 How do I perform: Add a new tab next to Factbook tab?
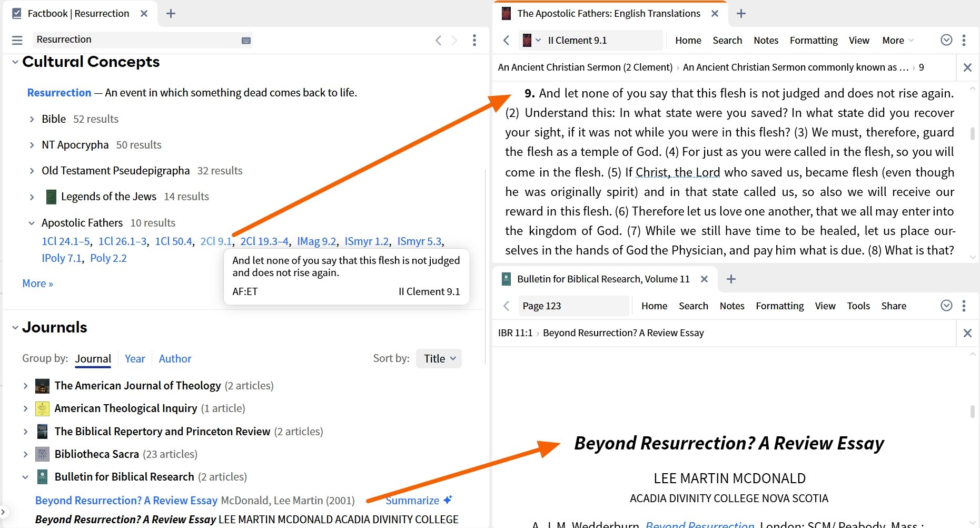pyautogui.click(x=171, y=14)
